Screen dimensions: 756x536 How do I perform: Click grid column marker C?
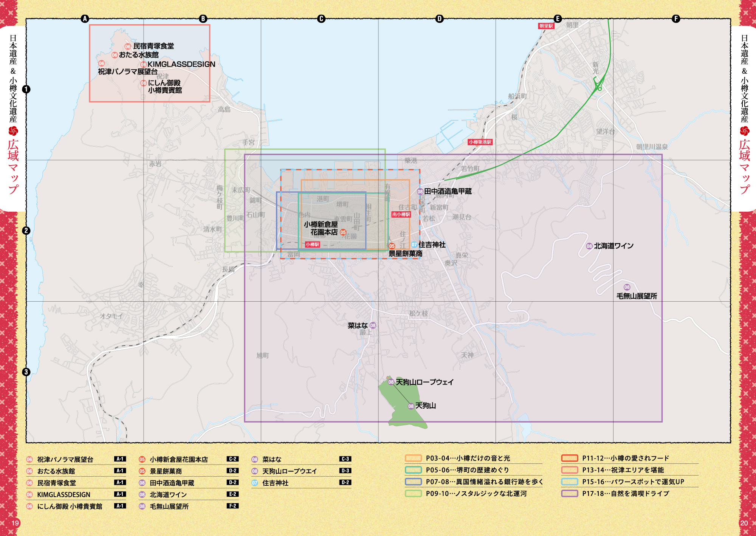click(x=321, y=19)
